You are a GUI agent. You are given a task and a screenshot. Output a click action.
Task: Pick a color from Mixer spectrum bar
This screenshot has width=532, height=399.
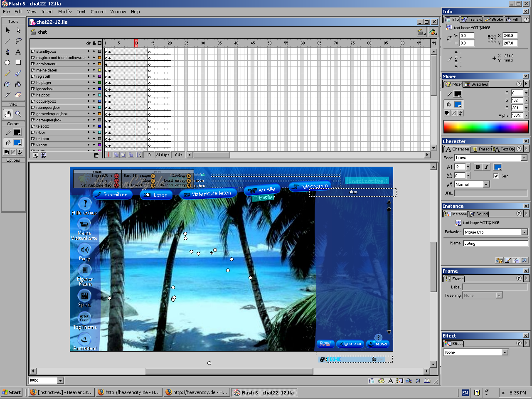pos(486,127)
